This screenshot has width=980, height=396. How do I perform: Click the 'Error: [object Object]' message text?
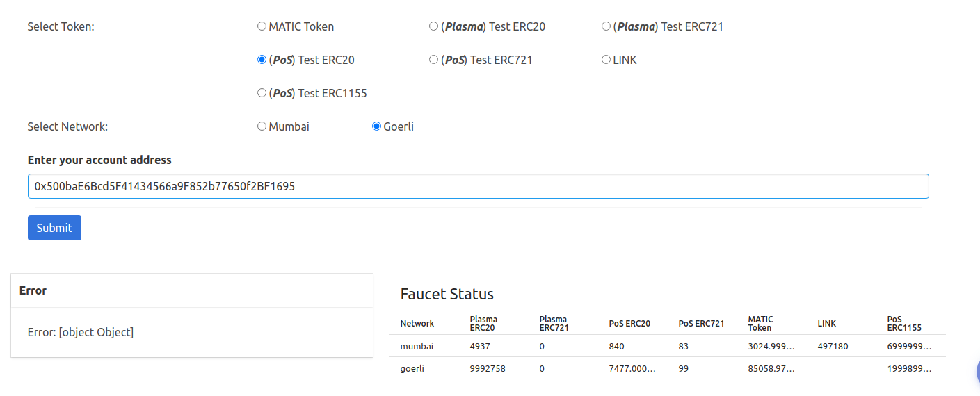81,332
